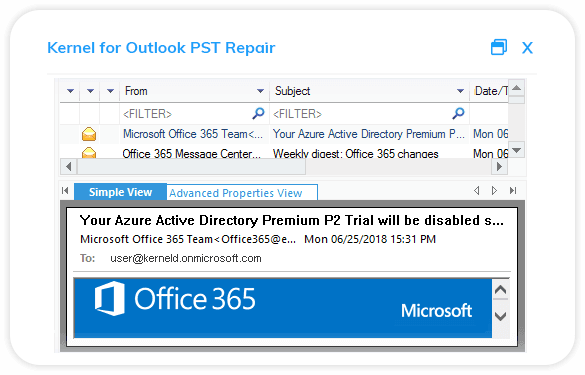
Task: Click the search icon in Subject filter
Action: point(458,113)
